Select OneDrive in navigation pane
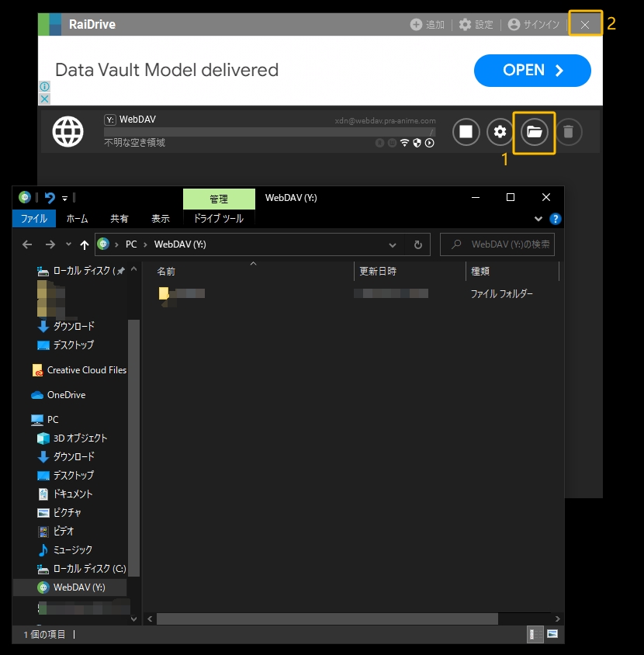 pyautogui.click(x=66, y=395)
